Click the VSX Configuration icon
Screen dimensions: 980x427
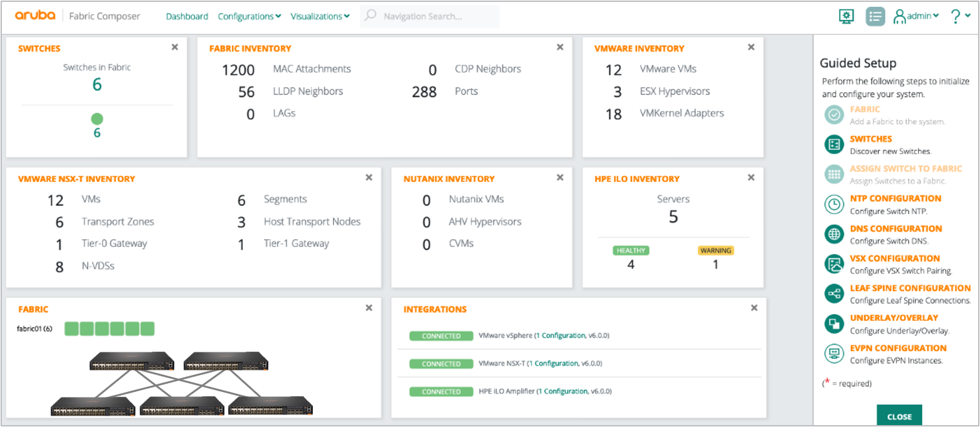(x=834, y=264)
